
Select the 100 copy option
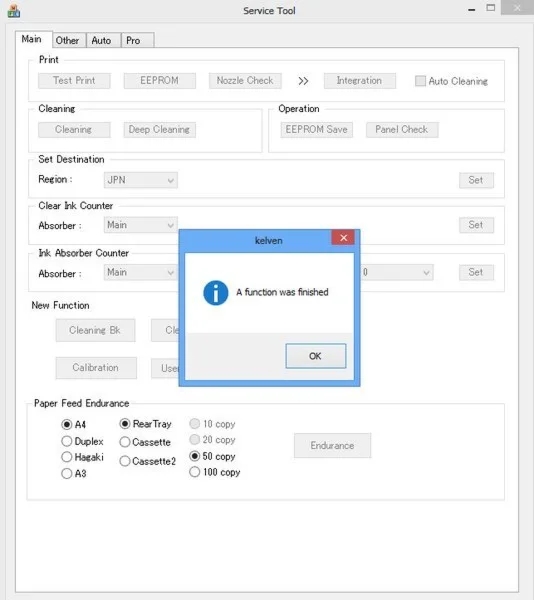coord(194,472)
